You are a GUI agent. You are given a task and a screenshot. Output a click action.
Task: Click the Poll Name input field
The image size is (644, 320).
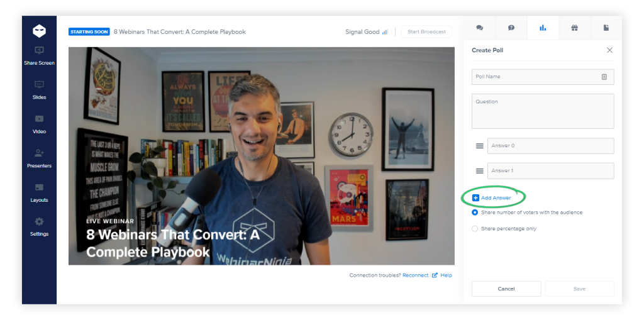[543, 77]
